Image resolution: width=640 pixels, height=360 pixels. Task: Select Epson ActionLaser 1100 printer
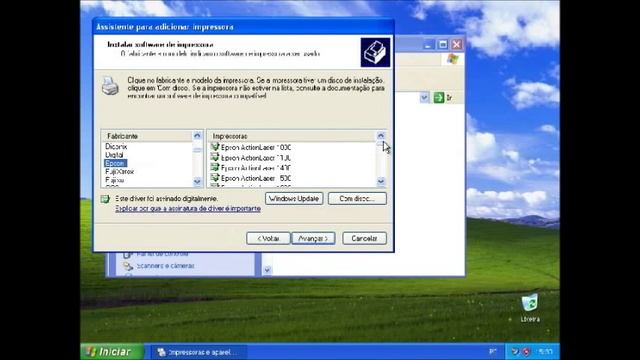point(256,158)
